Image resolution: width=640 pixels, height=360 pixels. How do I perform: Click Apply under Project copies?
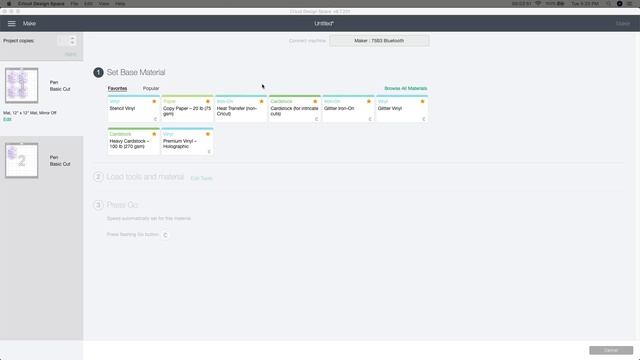point(71,54)
